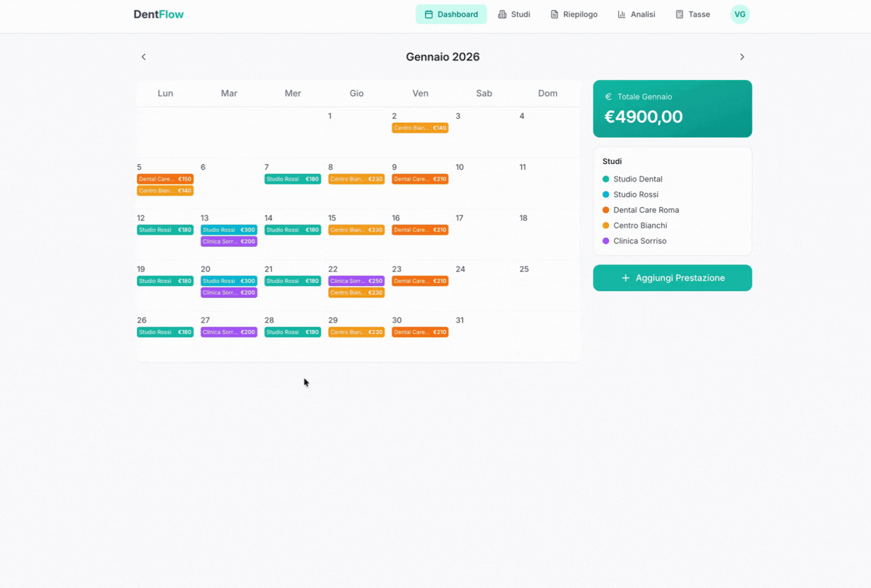Open the Analisi menu item
This screenshot has height=588, width=871.
pos(636,14)
